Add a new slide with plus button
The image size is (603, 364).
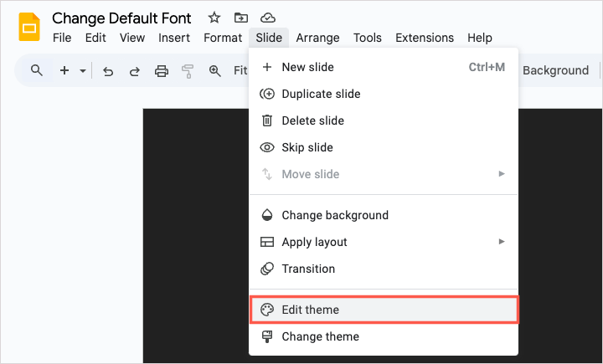pos(64,70)
